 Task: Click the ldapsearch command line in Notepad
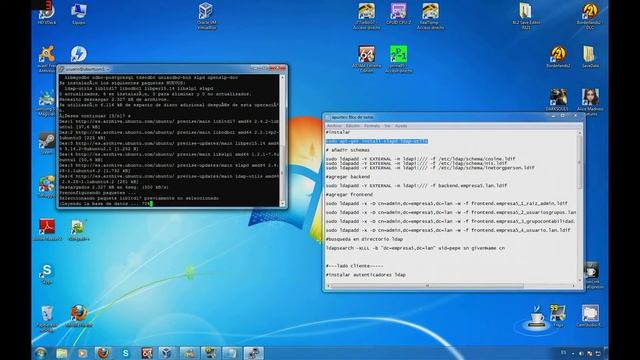coord(415,248)
